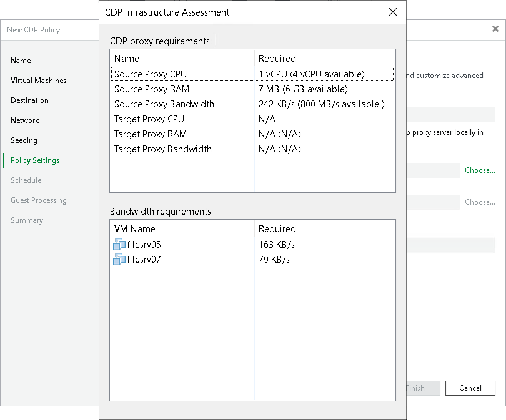Go to the Destination step
The width and height of the screenshot is (506, 420).
30,100
